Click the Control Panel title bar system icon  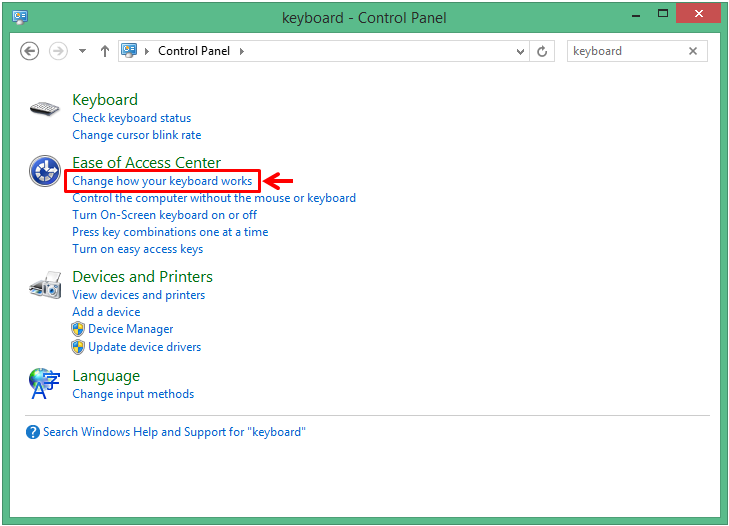[x=20, y=17]
